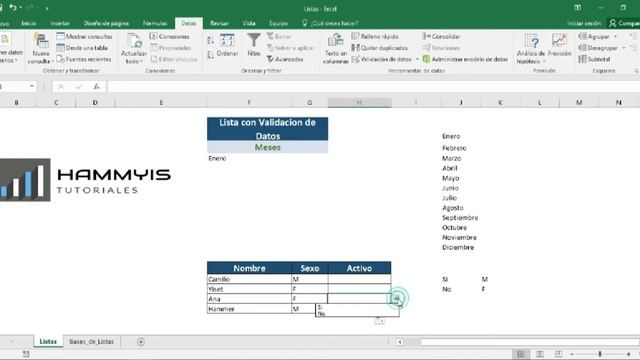Open the Activo dropdown arrow in Ana row
The width and height of the screenshot is (640, 360).
pyautogui.click(x=396, y=299)
